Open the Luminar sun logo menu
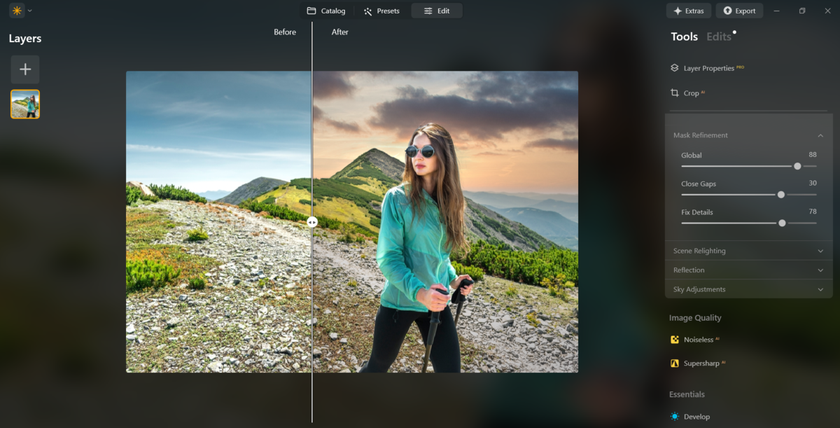This screenshot has width=840, height=428. pos(17,11)
